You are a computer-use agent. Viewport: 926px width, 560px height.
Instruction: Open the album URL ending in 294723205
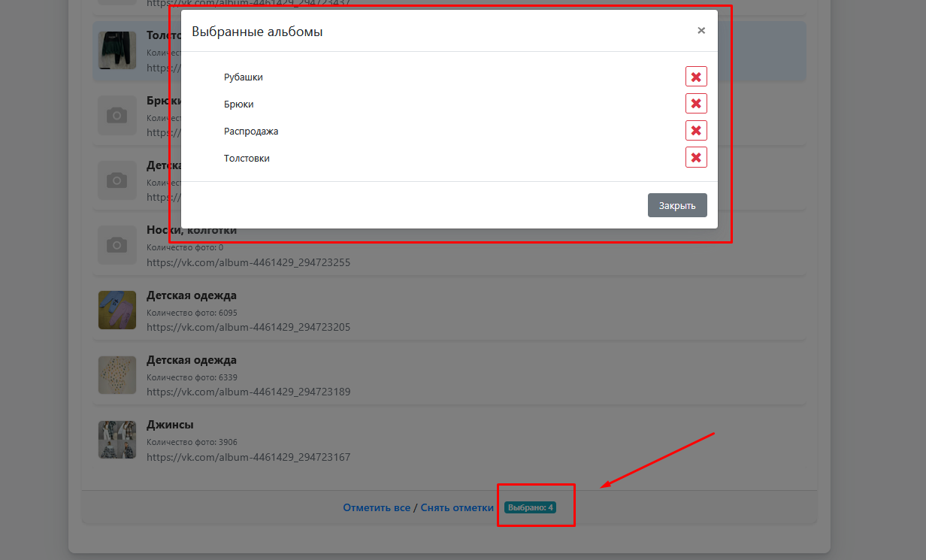tap(248, 328)
